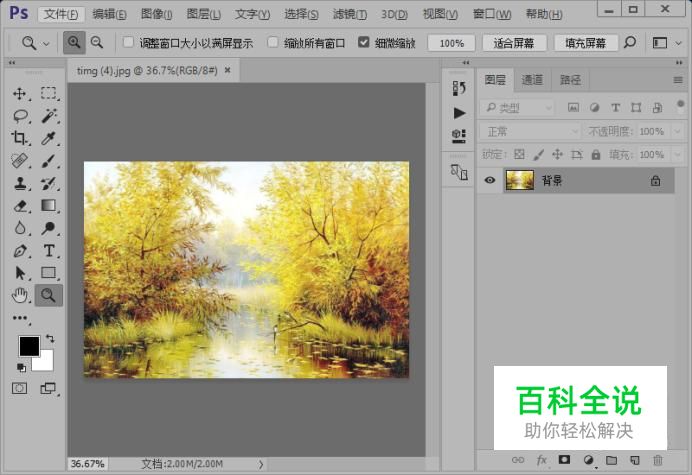Hide the 背景 layer with eye icon
This screenshot has width=692, height=475.
coord(490,180)
